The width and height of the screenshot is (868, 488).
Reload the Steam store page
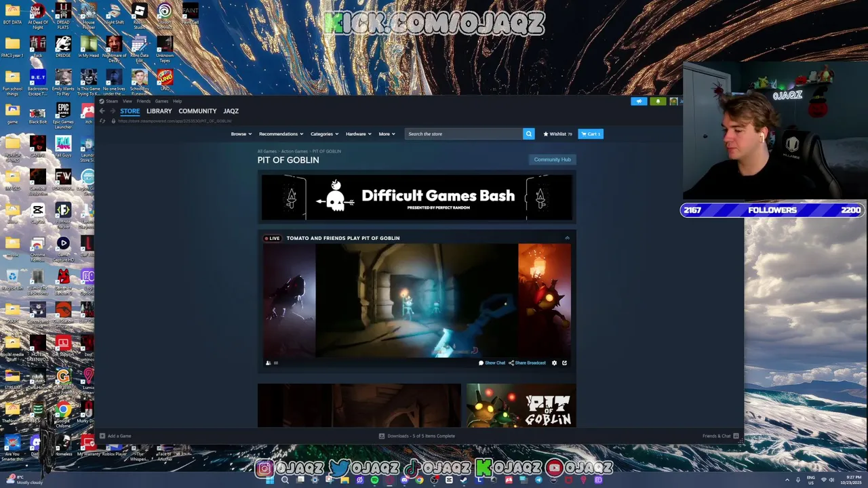tap(102, 121)
